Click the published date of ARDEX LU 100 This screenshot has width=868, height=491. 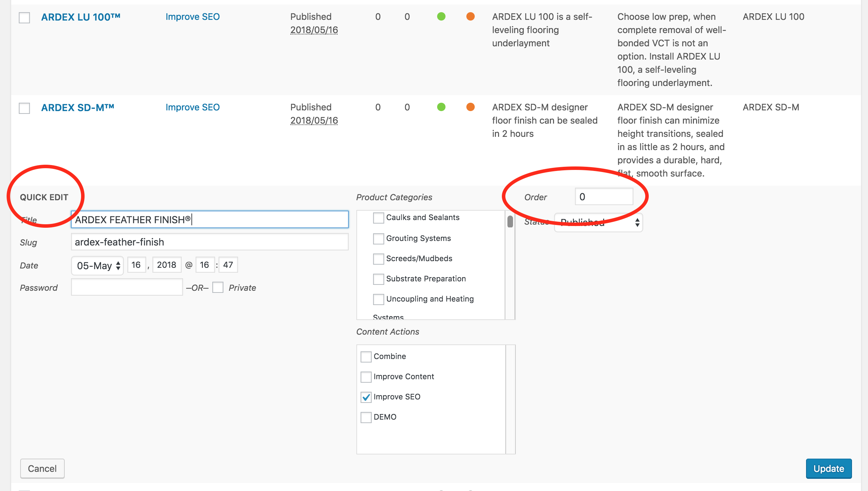point(314,30)
